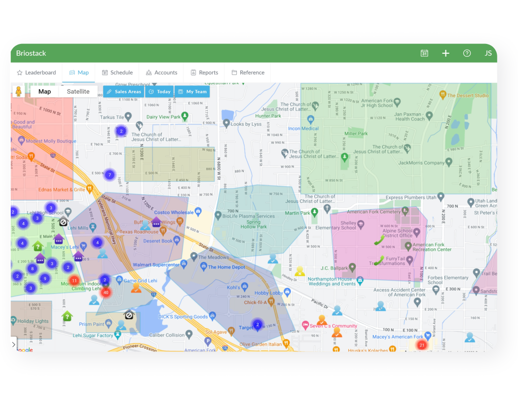The image size is (518, 420).
Task: Click the Walmart Supercenter map pin
Action: [x=184, y=264]
